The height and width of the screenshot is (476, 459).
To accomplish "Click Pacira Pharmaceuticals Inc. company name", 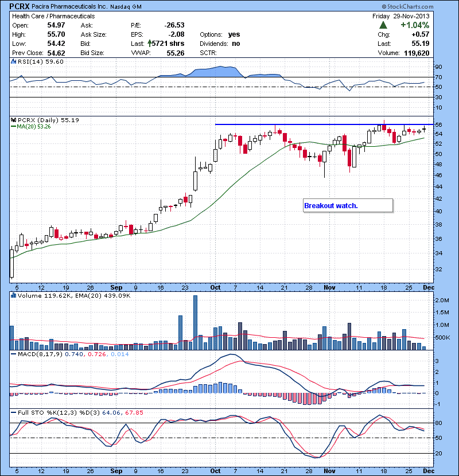I will [69, 7].
